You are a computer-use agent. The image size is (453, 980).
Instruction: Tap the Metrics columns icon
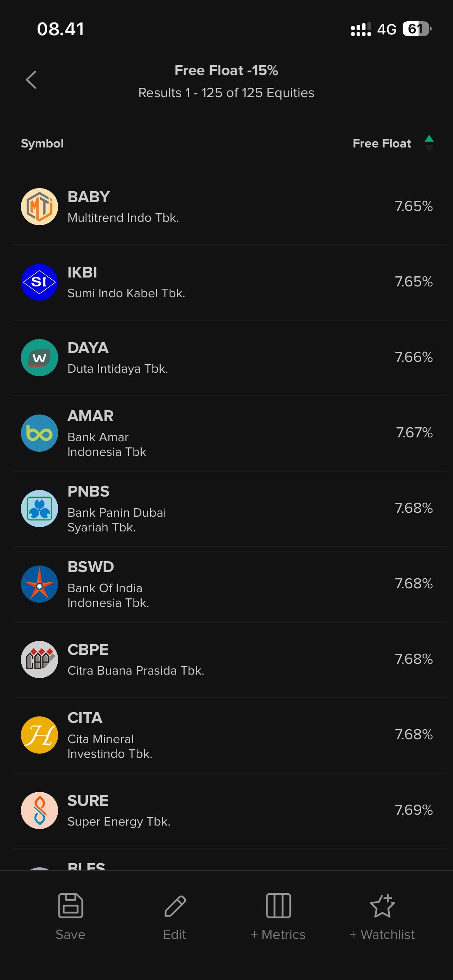[278, 905]
